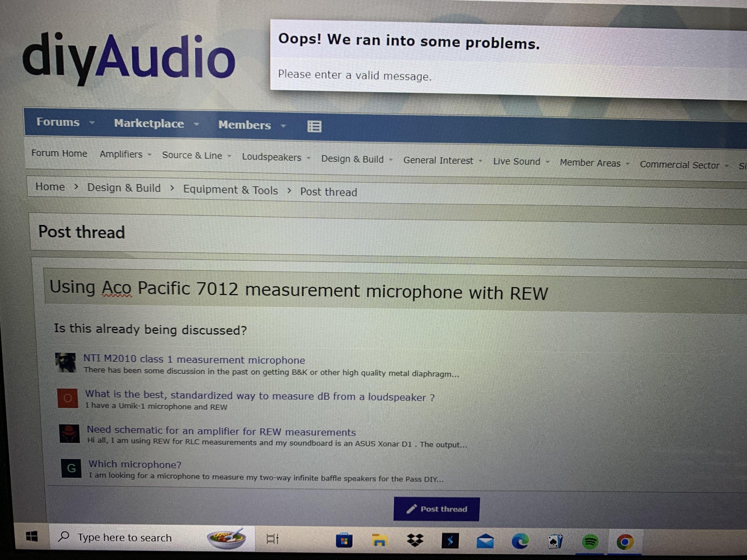The image size is (747, 560).
Task: Expand the Live Sound submenu
Action: click(x=547, y=162)
